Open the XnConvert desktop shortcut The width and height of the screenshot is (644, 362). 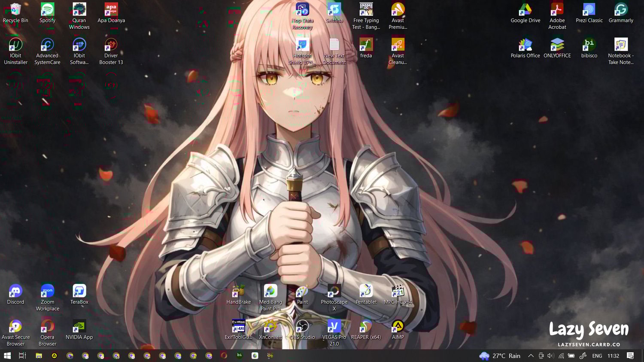(x=270, y=330)
